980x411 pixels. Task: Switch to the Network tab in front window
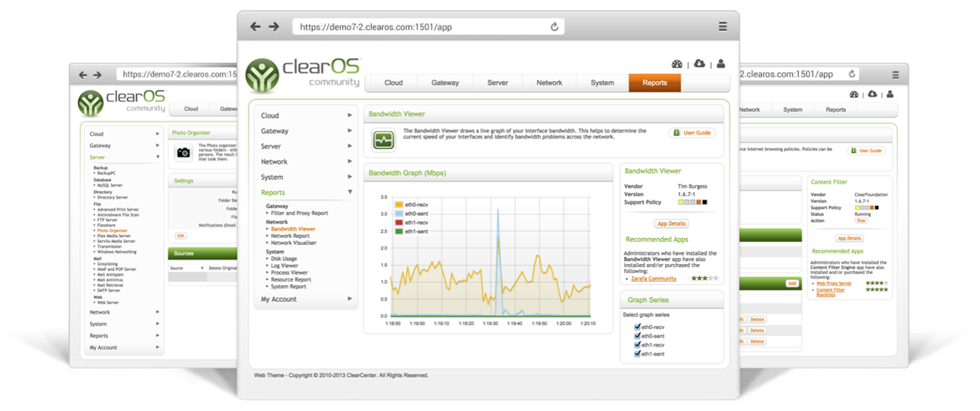coord(549,83)
